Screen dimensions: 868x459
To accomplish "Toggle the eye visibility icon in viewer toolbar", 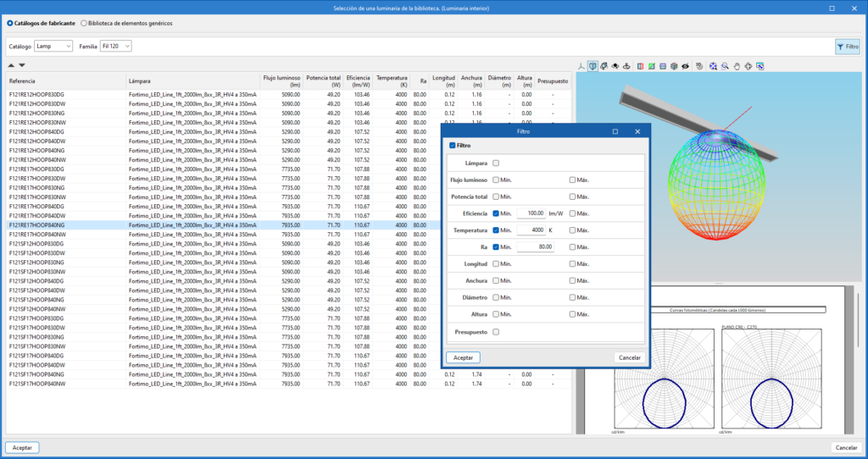I will click(x=686, y=66).
